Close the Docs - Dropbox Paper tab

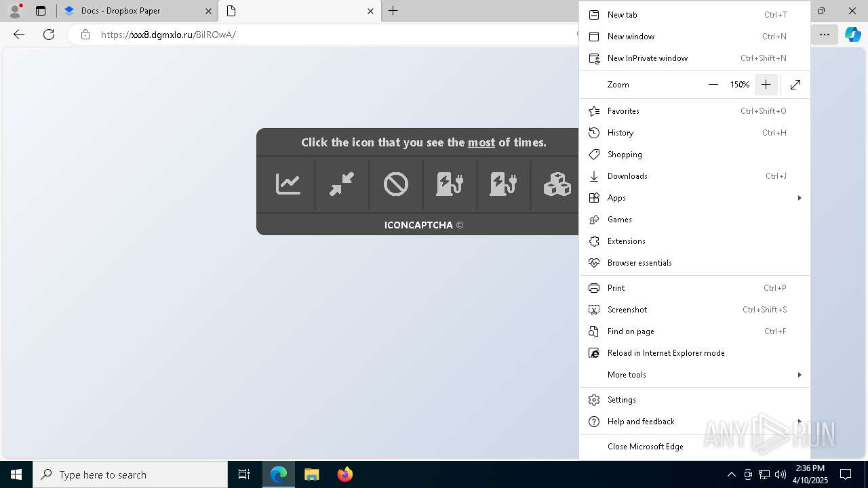pos(208,11)
